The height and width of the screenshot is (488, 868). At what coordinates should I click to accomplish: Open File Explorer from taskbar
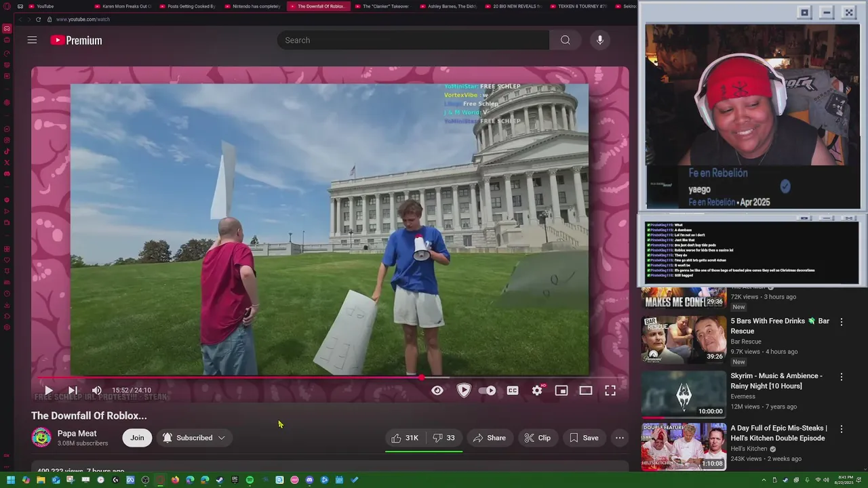pos(41,480)
